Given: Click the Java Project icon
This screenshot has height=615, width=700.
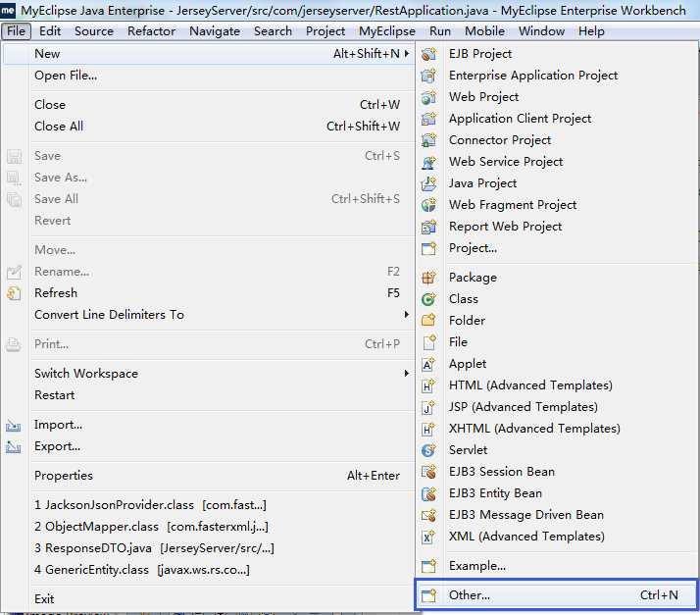Looking at the screenshot, I should click(428, 183).
